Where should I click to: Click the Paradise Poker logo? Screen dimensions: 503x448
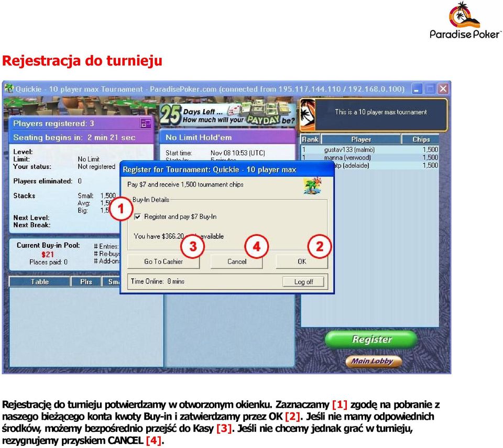[465, 20]
